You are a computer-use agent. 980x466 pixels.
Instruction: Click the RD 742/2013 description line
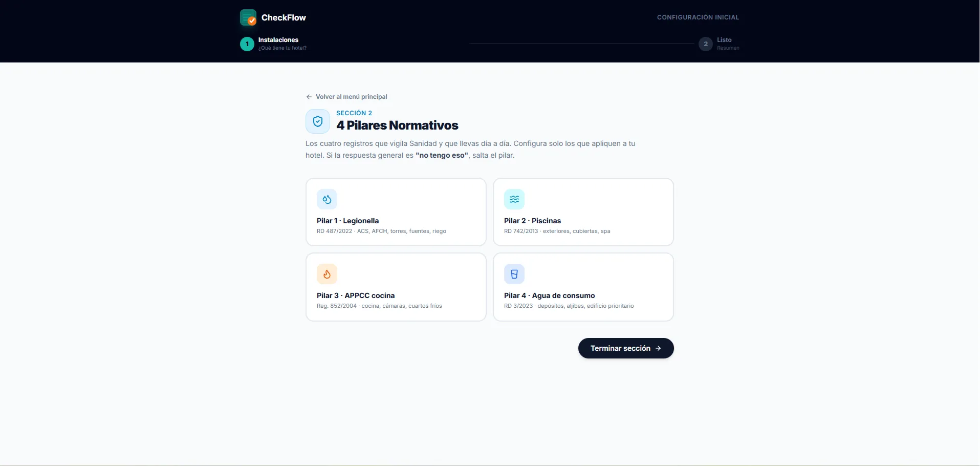coord(557,231)
